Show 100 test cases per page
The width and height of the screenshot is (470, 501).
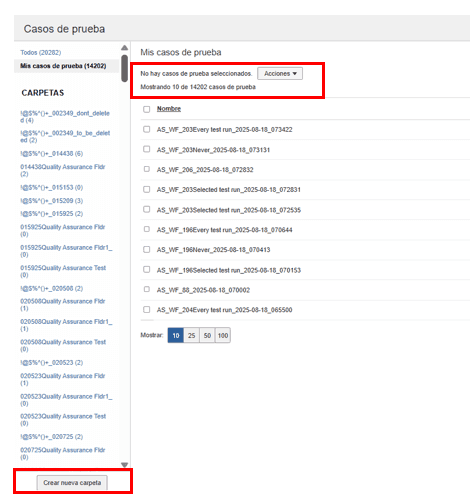223,335
